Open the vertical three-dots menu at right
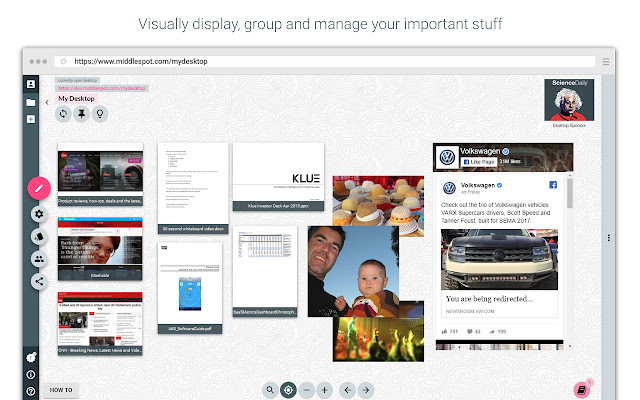The height and width of the screenshot is (400, 640). click(609, 238)
